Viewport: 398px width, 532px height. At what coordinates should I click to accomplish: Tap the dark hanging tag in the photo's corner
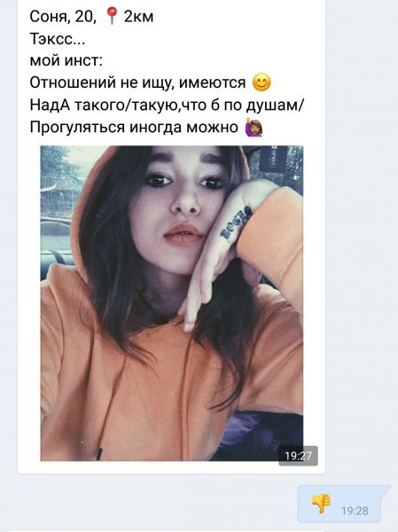point(274,158)
